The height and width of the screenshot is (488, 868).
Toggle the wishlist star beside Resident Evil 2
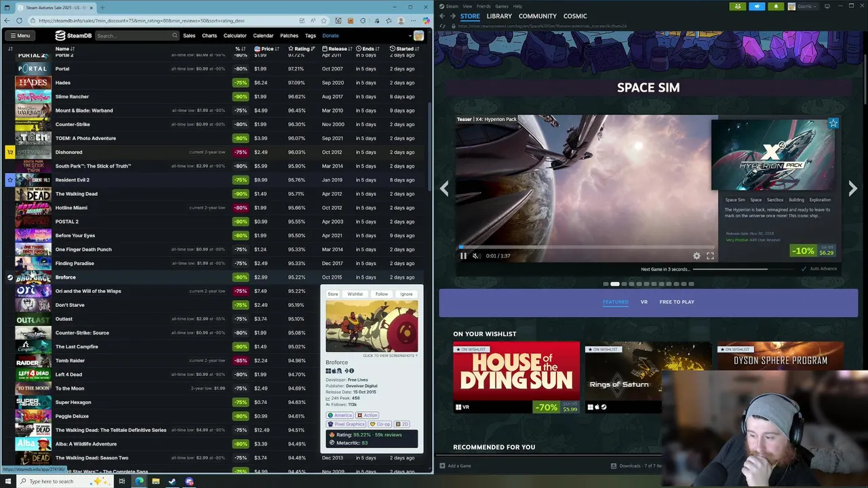[10, 180]
